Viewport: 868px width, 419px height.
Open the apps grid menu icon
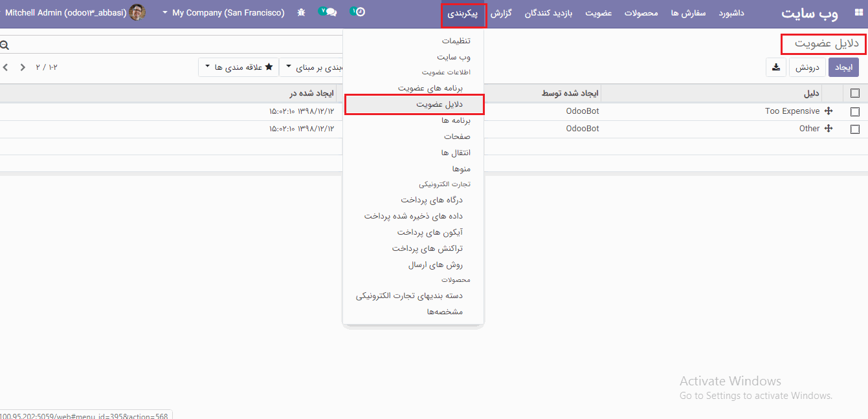point(858,13)
